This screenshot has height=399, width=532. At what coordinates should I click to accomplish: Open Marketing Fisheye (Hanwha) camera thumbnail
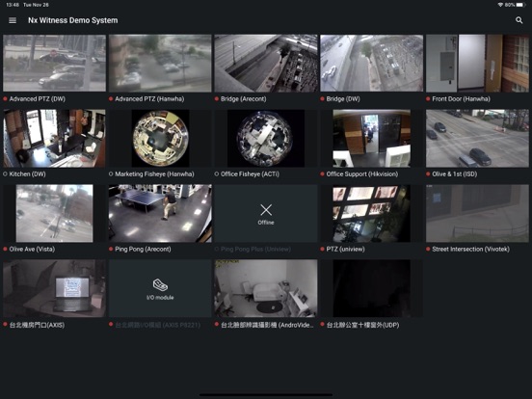point(160,138)
